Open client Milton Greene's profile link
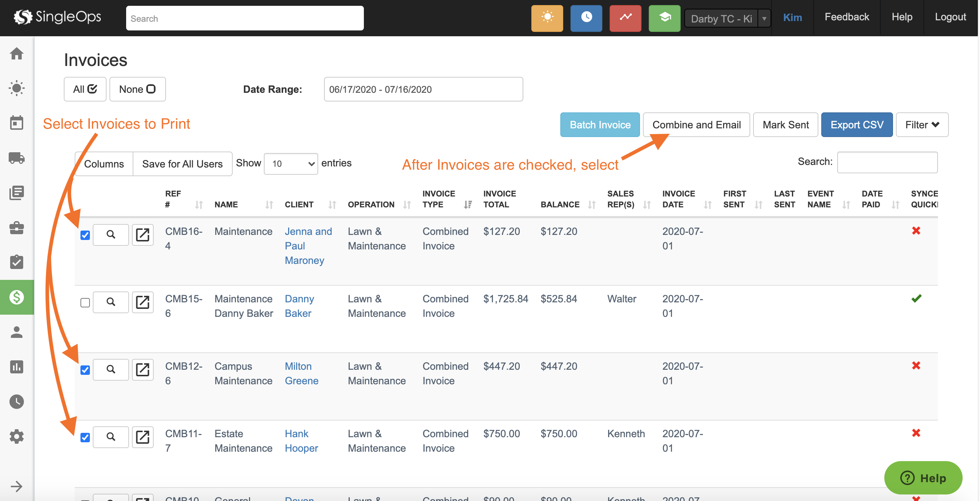Viewport: 980px width, 501px height. click(301, 373)
